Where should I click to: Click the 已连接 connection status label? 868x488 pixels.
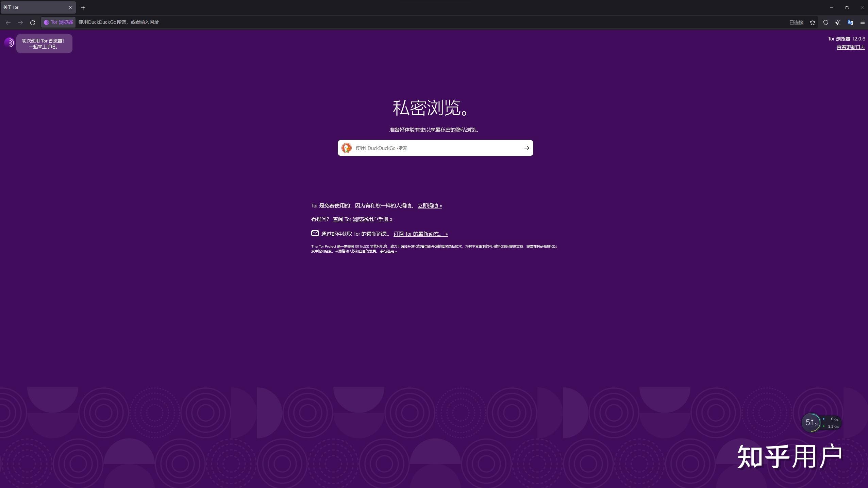coord(796,22)
